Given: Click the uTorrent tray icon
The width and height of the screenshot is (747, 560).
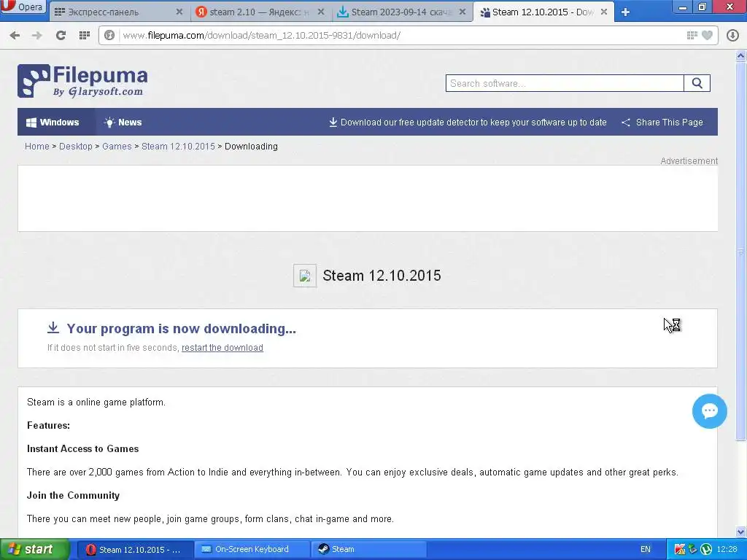Looking at the screenshot, I should point(706,550).
